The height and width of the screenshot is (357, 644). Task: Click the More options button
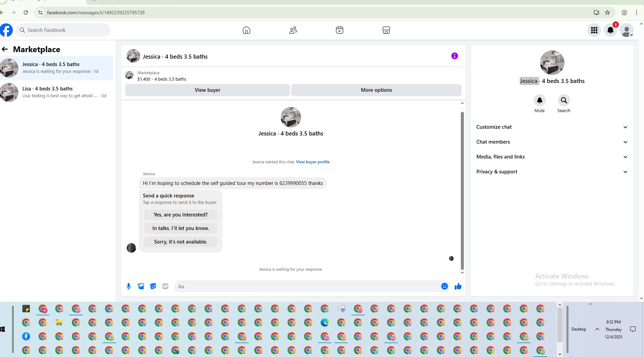coord(376,90)
